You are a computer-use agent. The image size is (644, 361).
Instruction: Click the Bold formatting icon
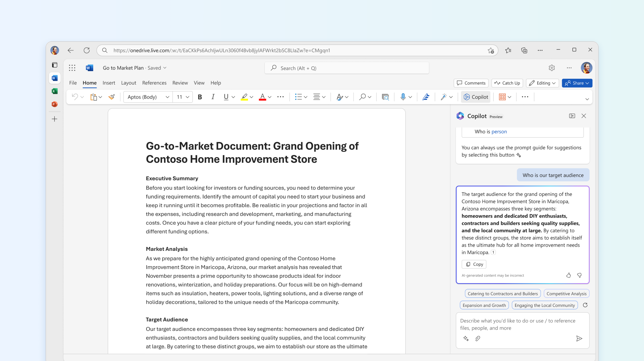tap(199, 96)
